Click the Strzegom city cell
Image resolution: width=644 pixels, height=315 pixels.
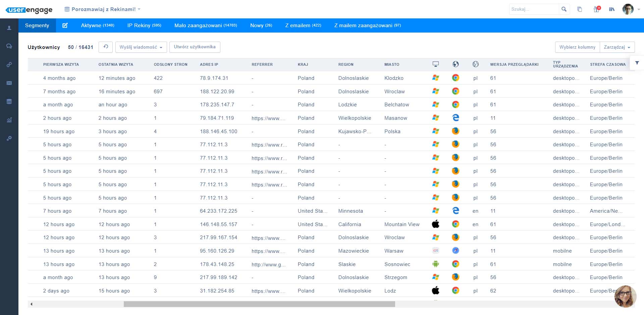[396, 277]
